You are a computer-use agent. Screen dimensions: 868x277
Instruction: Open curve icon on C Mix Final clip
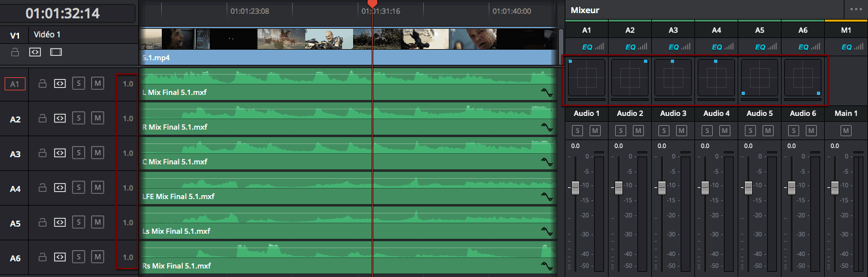tap(547, 162)
